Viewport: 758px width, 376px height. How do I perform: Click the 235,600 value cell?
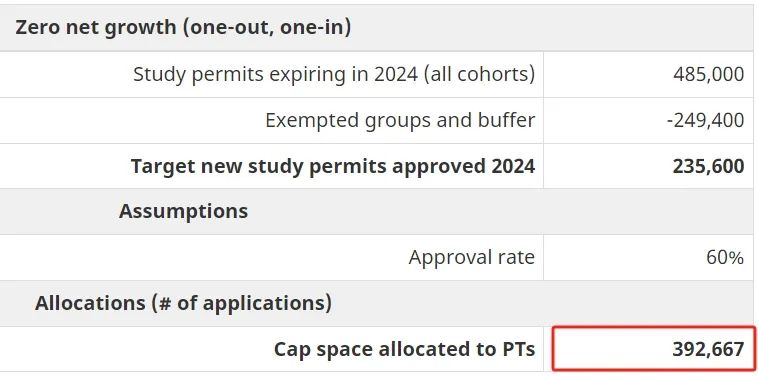pos(651,166)
